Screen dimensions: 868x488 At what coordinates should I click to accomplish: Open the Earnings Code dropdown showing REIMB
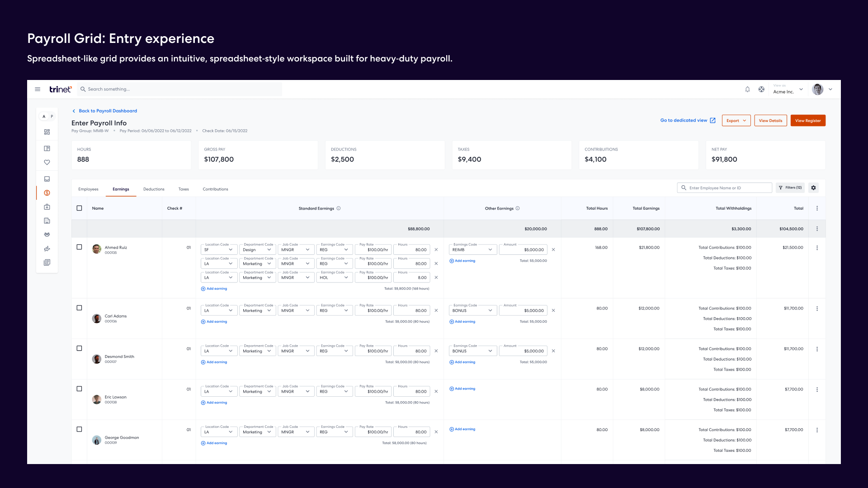(x=472, y=249)
